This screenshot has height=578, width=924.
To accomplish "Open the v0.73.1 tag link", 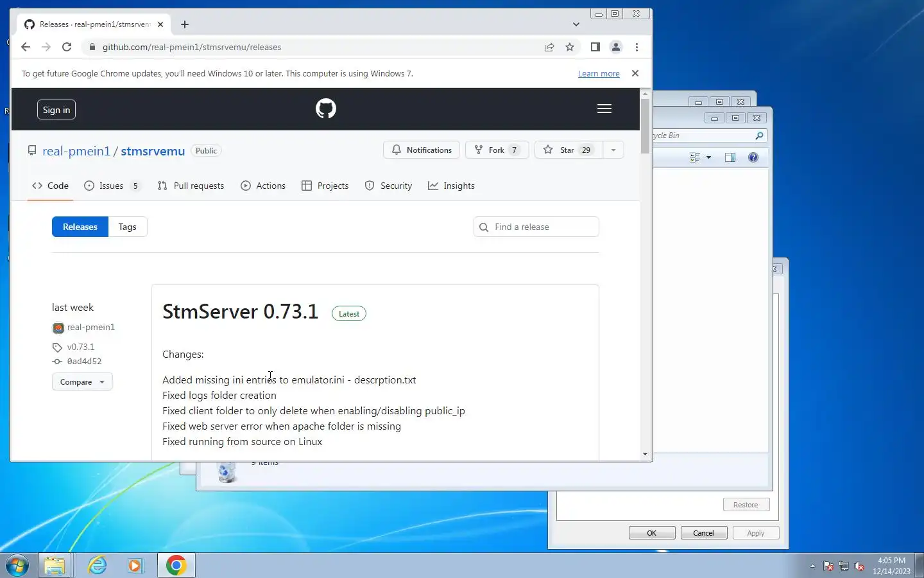I will (80, 347).
